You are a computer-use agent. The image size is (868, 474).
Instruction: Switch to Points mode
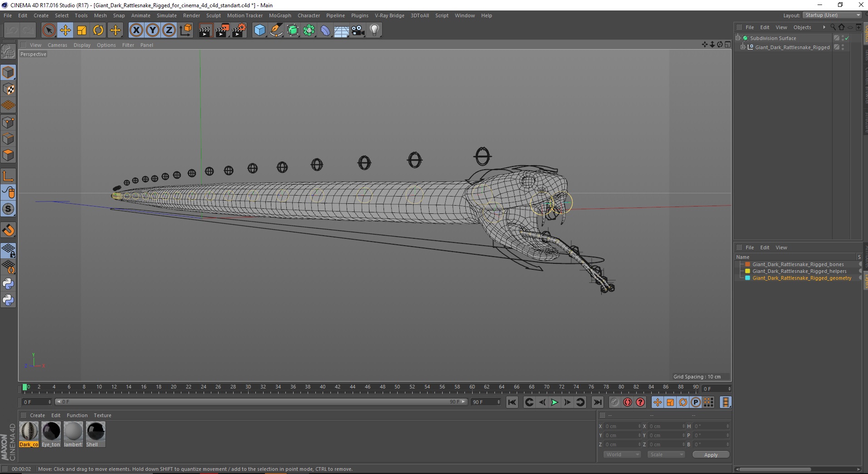click(8, 122)
